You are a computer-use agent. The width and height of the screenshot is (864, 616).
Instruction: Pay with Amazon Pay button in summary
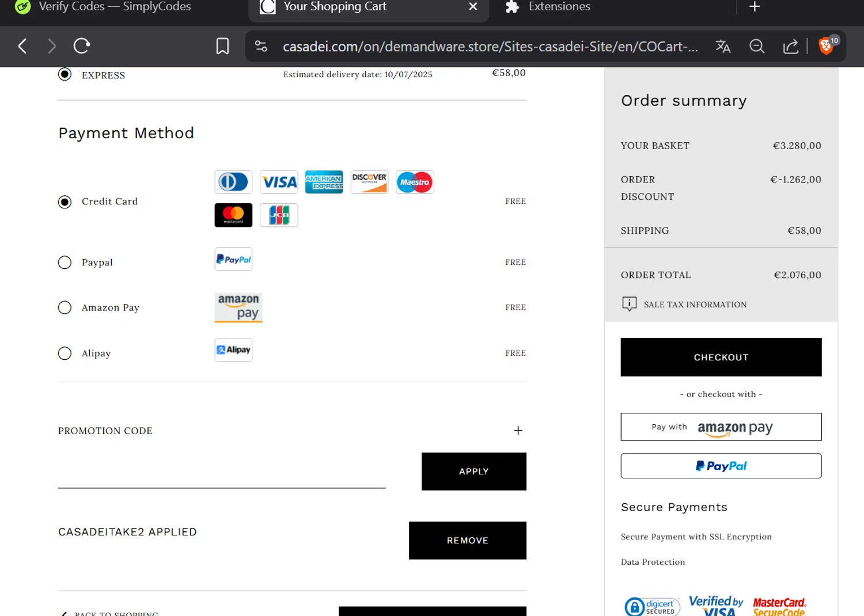click(721, 427)
